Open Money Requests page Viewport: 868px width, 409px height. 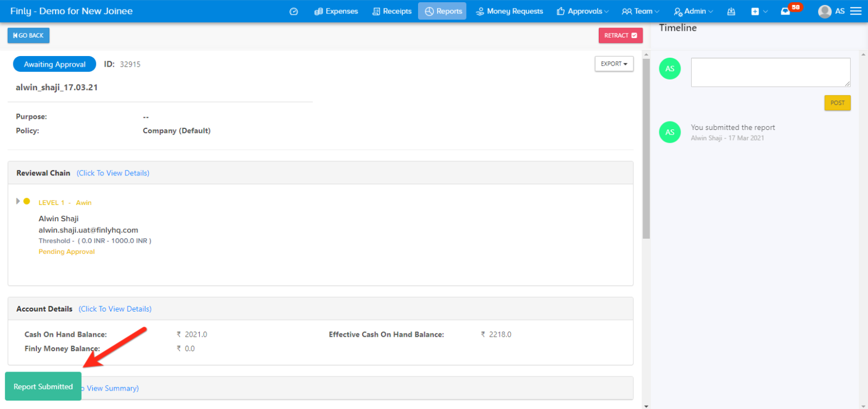(509, 11)
